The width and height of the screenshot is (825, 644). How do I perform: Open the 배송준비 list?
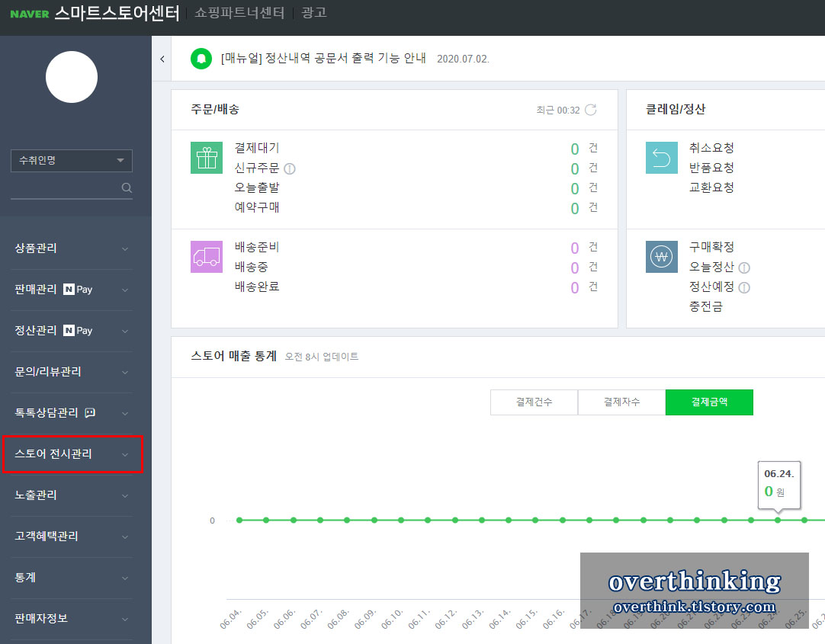click(257, 247)
